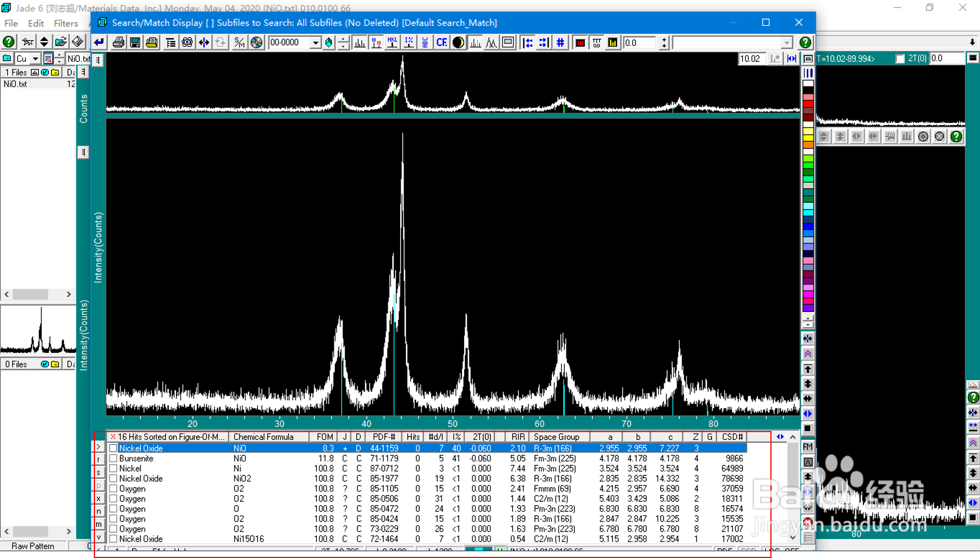
Task: Check the Oxygen 85-0472 row checkbox
Action: click(114, 509)
